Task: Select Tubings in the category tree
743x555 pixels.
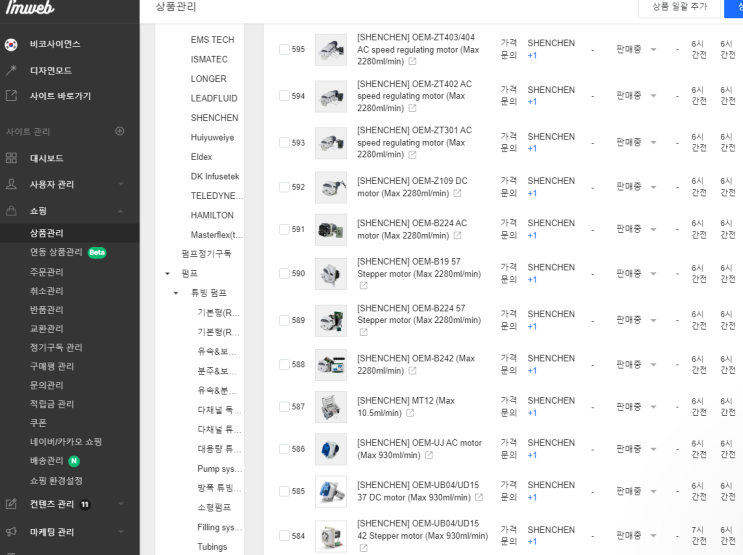Action: point(212,546)
